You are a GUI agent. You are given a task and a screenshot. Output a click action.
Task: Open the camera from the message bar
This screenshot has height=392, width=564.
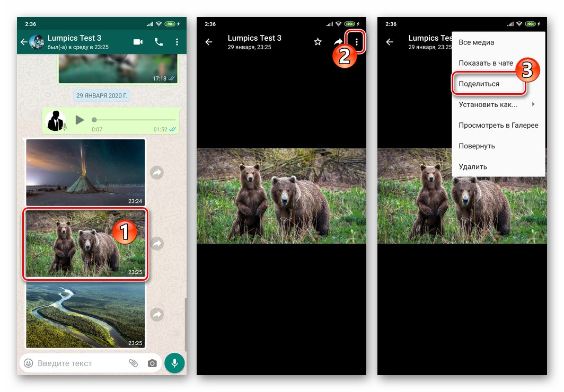point(153,363)
